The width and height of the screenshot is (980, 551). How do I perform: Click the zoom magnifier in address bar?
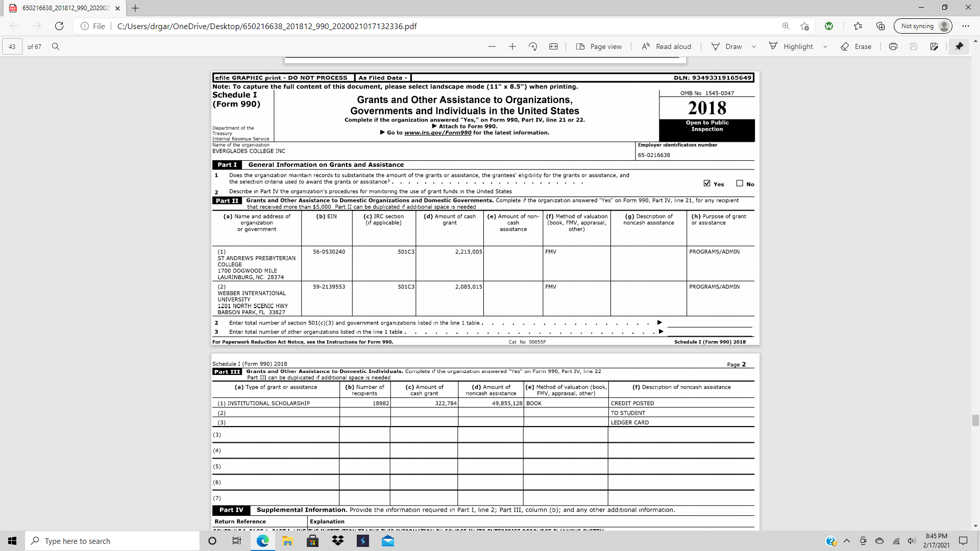tap(786, 26)
